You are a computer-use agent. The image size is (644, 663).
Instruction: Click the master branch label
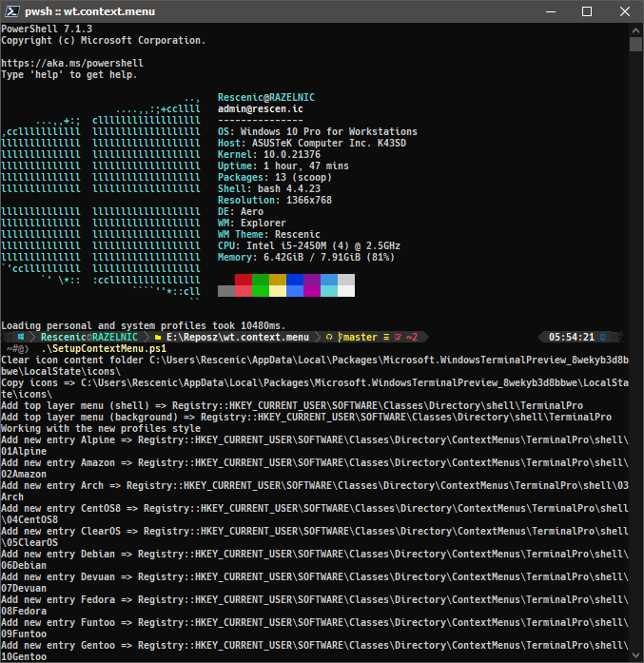(361, 337)
